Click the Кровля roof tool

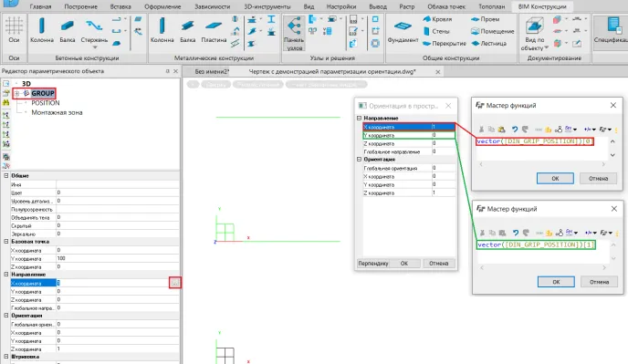(437, 19)
